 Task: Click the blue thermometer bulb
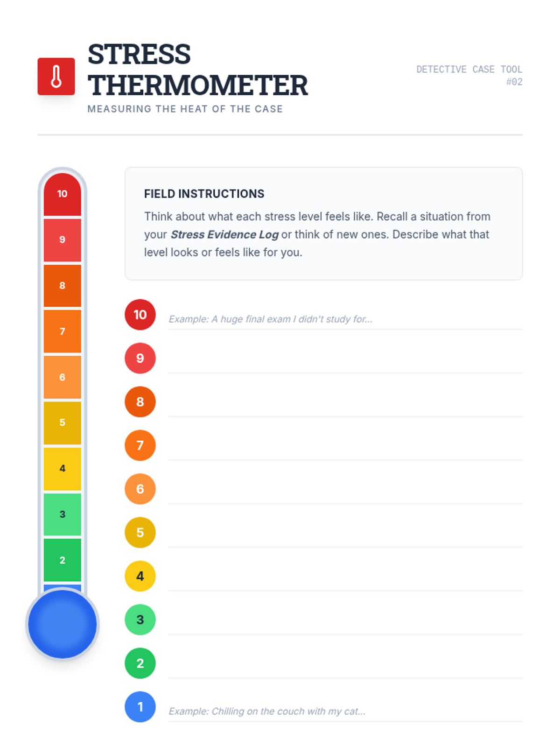click(x=62, y=624)
